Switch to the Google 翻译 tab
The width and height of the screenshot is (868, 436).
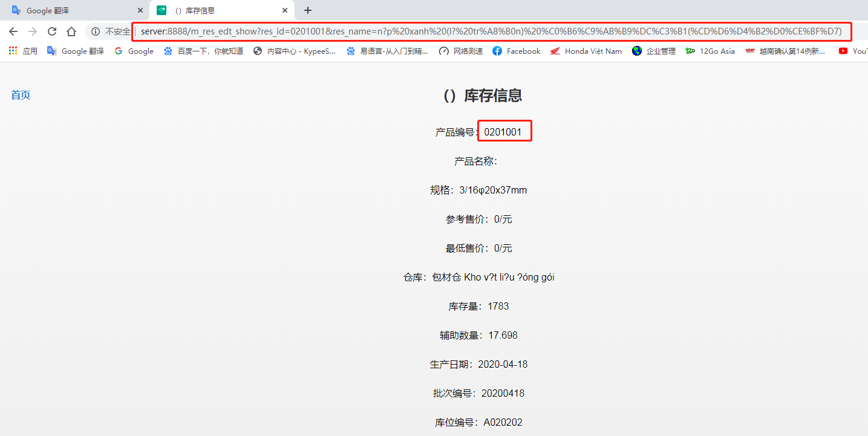[x=73, y=10]
